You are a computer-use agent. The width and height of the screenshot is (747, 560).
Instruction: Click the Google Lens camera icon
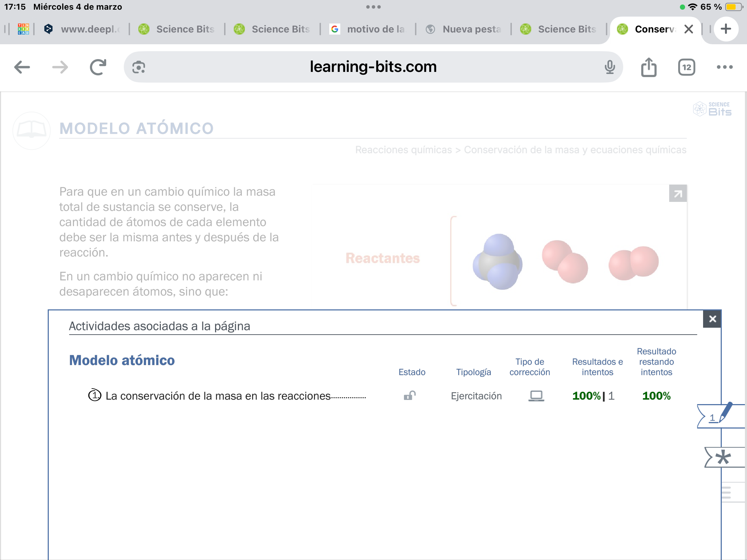[x=139, y=67]
